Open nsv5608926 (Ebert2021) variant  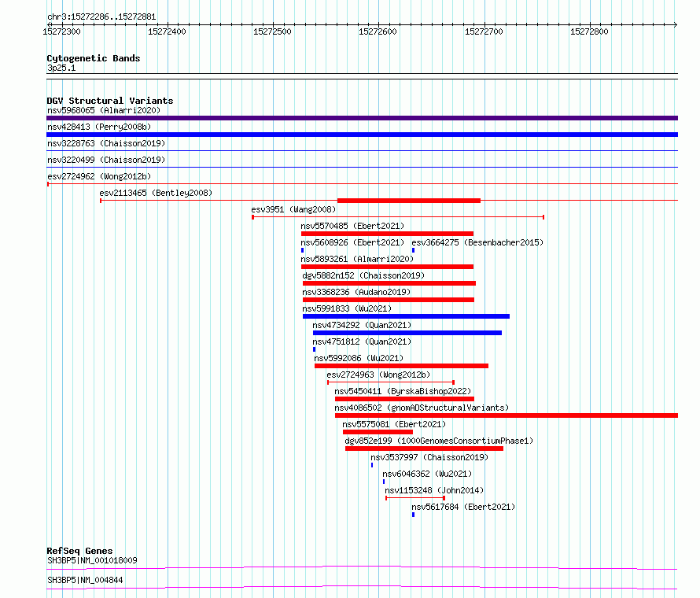click(x=352, y=242)
